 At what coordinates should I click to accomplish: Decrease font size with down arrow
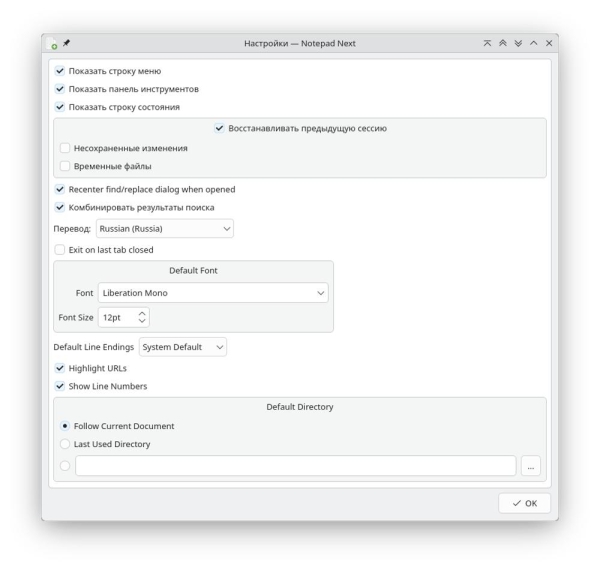(x=142, y=321)
